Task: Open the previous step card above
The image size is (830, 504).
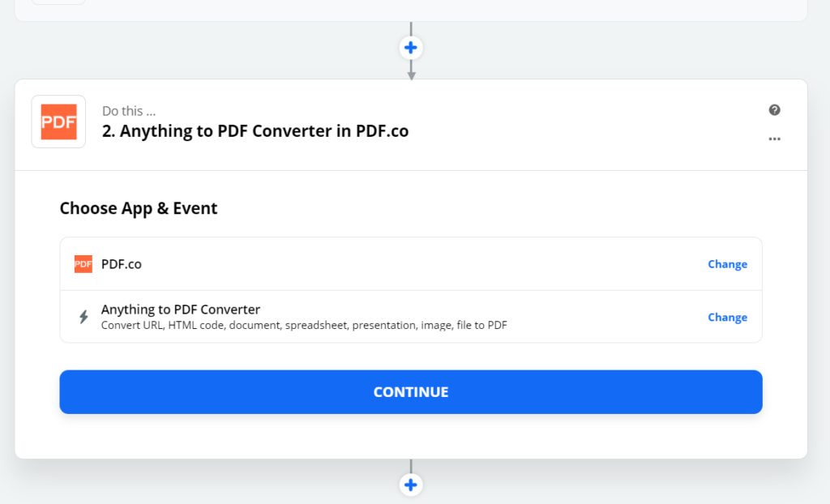Action: point(411,10)
